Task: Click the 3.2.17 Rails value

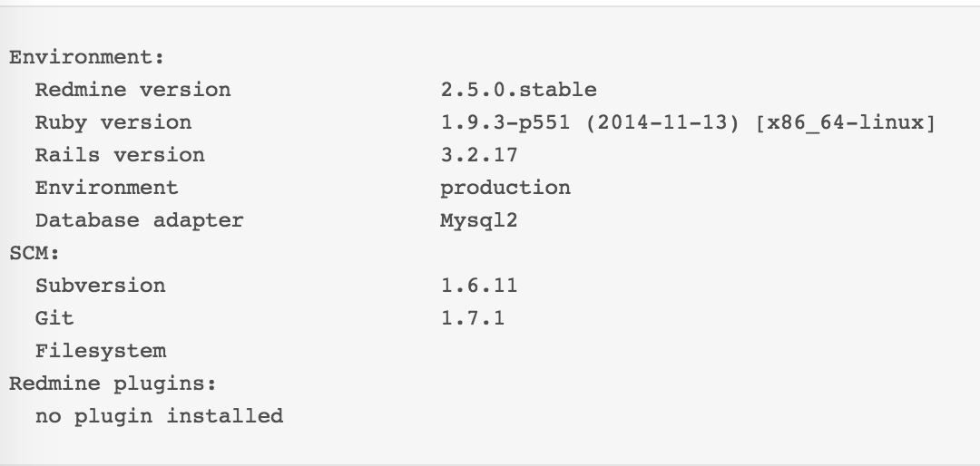Action: point(479,155)
